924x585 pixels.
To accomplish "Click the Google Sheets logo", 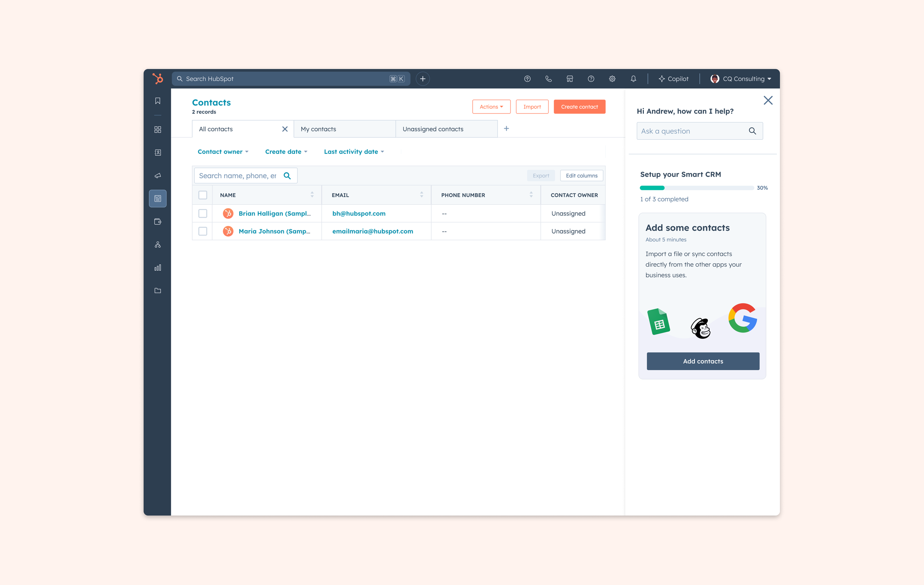I will click(659, 322).
